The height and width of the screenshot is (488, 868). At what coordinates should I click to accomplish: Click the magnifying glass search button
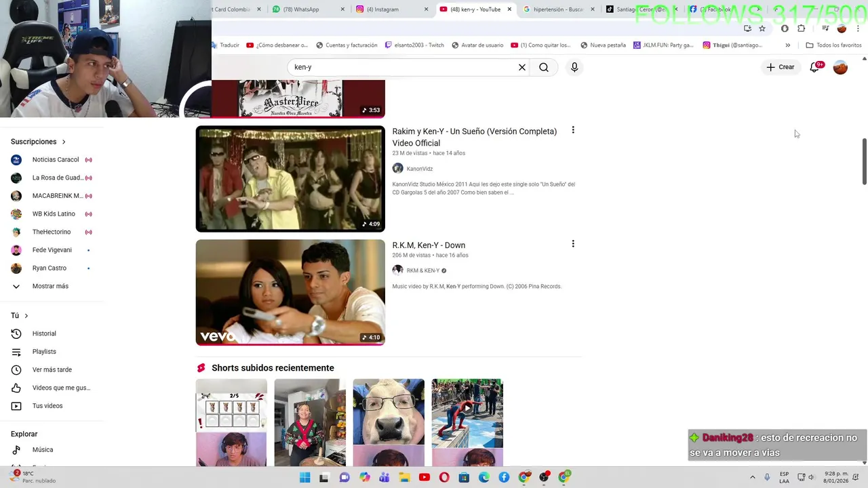(544, 67)
